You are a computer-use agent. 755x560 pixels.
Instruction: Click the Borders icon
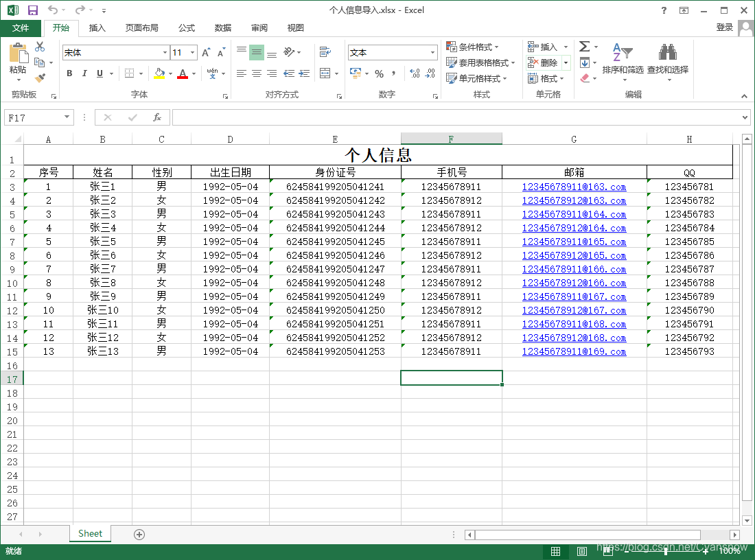(x=129, y=73)
